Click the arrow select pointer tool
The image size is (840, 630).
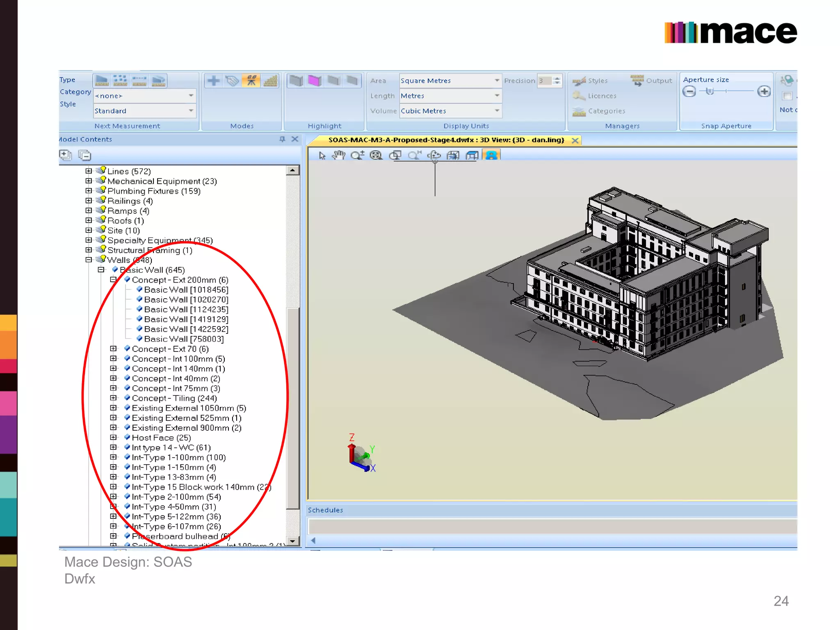322,155
